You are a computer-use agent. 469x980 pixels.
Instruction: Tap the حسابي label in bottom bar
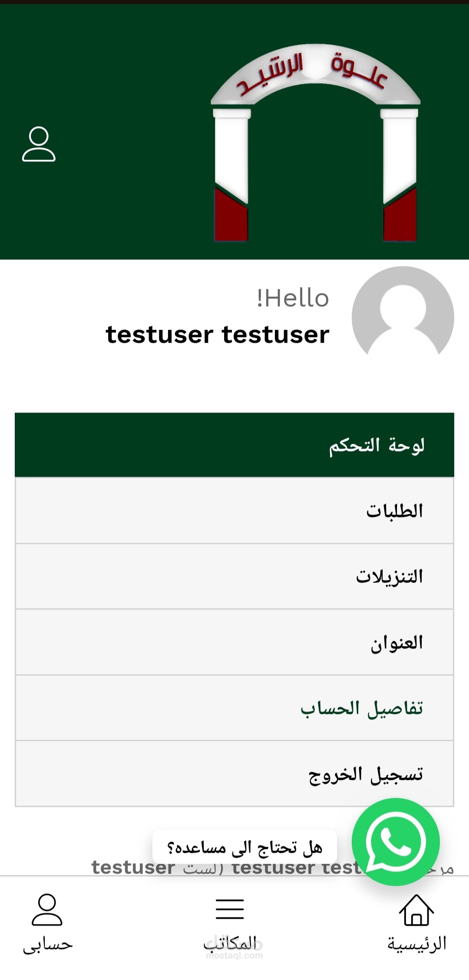pos(48,945)
